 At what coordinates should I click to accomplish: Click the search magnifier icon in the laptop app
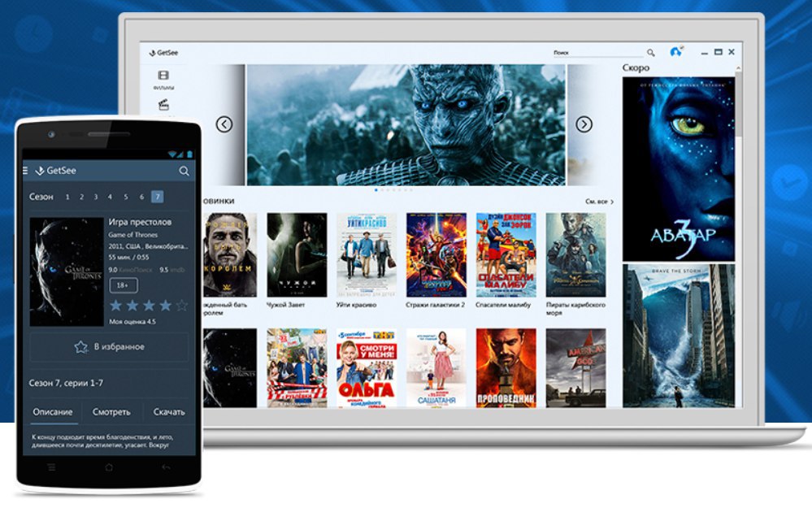click(651, 53)
